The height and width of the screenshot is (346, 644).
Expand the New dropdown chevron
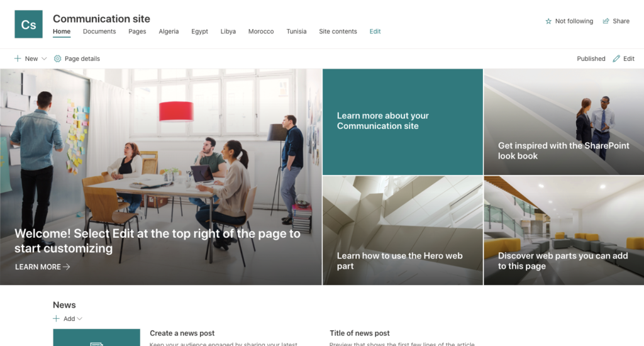pos(45,59)
